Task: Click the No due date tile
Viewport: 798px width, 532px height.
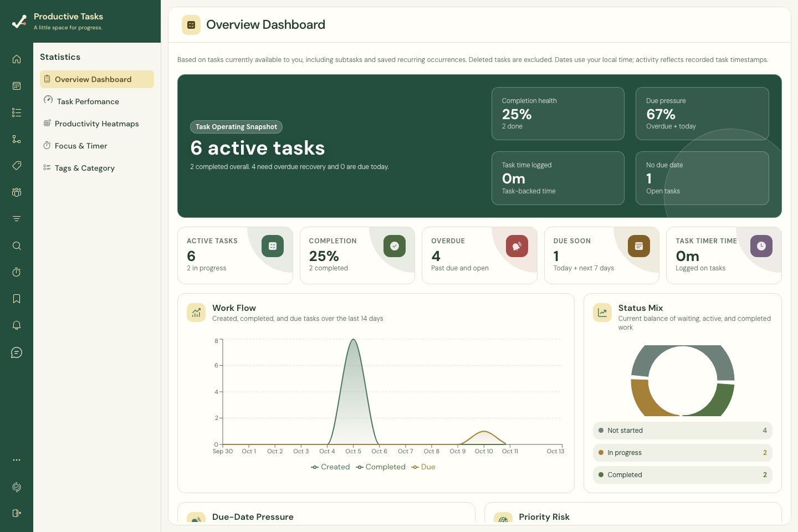Action: click(x=702, y=178)
